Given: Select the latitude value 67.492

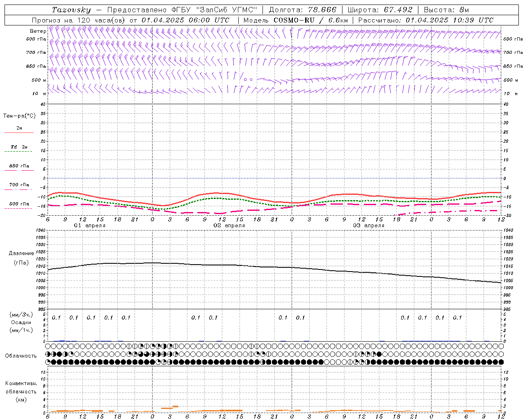Looking at the screenshot, I should click(x=399, y=10).
